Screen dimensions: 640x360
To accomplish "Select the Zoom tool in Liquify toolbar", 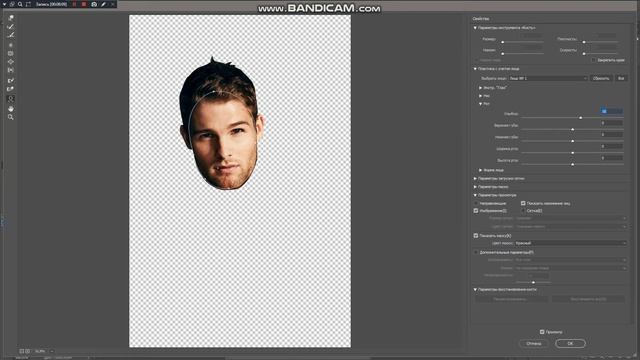I will click(11, 117).
